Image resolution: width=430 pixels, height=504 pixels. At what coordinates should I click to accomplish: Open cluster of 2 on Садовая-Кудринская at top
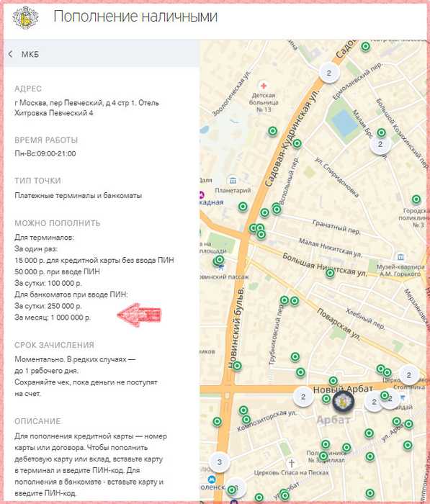click(x=328, y=73)
